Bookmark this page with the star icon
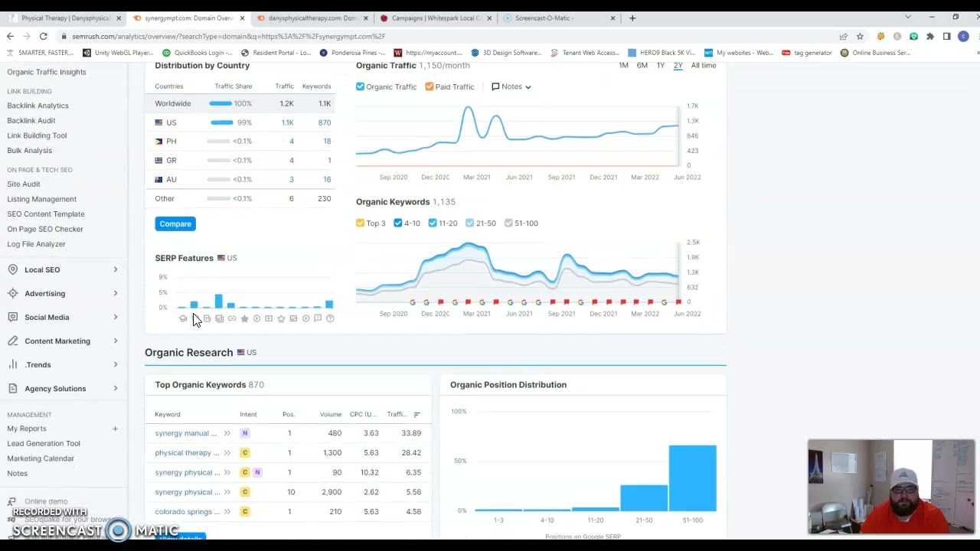Image resolution: width=980 pixels, height=551 pixels. [860, 36]
